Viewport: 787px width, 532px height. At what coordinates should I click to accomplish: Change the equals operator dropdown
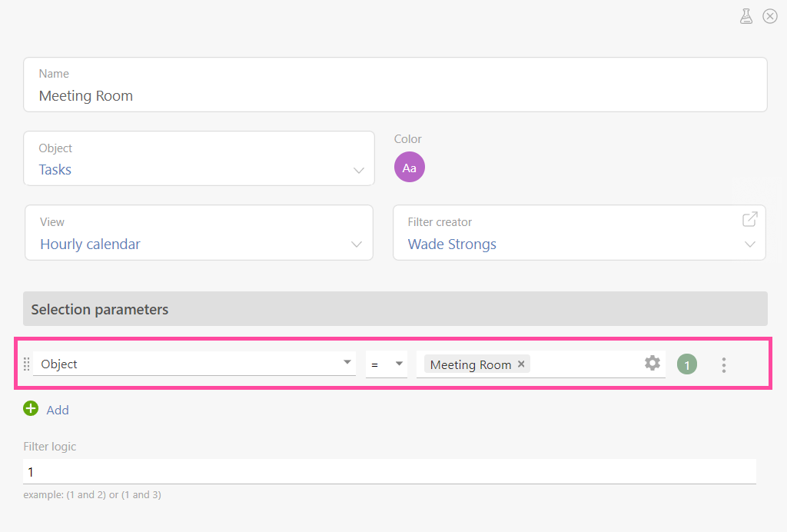coord(386,364)
